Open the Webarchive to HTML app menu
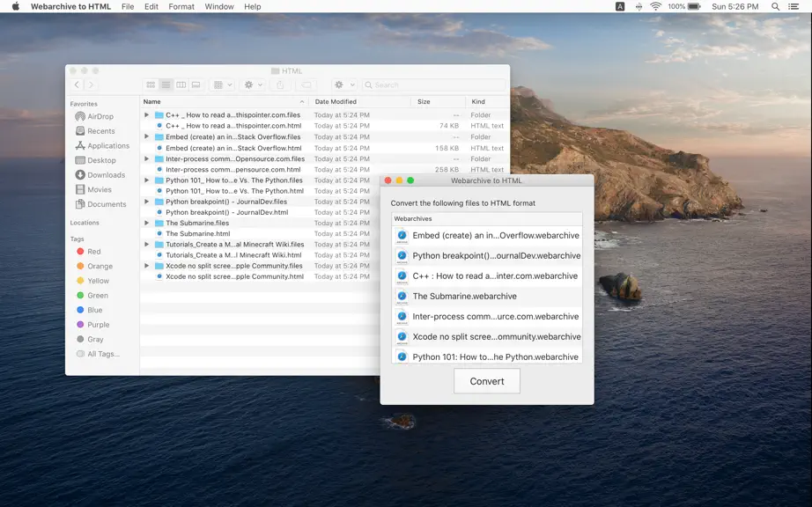This screenshot has width=812, height=507. [70, 6]
